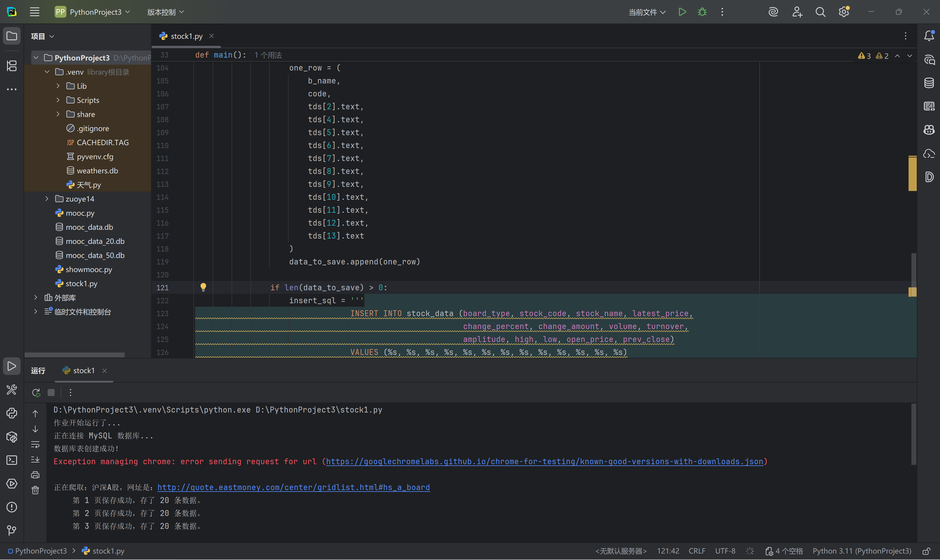Viewport: 940px width, 560px height.
Task: Select the stock1.py editor tab
Action: (x=186, y=36)
